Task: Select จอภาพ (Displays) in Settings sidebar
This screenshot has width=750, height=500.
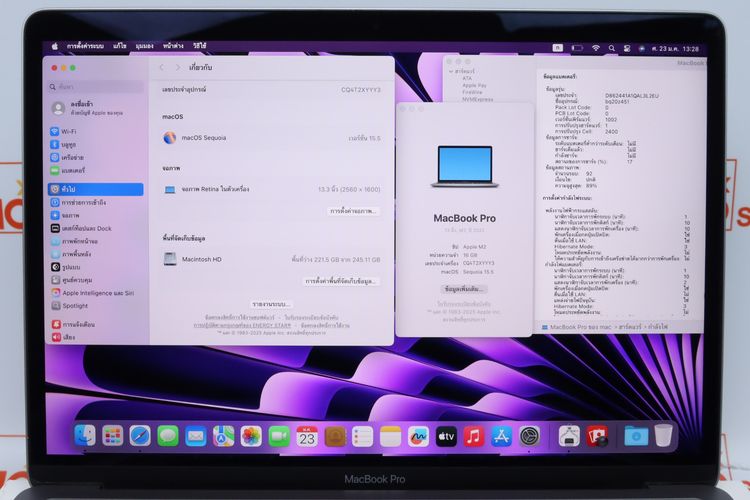Action: 96,215
